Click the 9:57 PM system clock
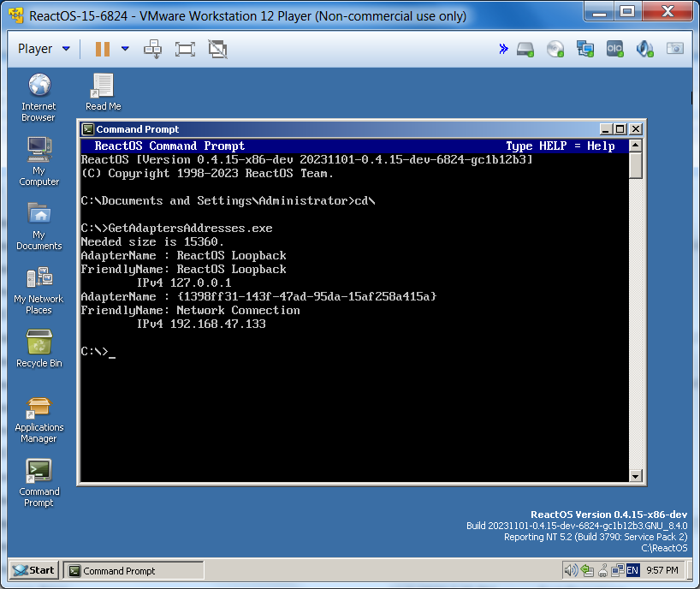 pos(662,570)
